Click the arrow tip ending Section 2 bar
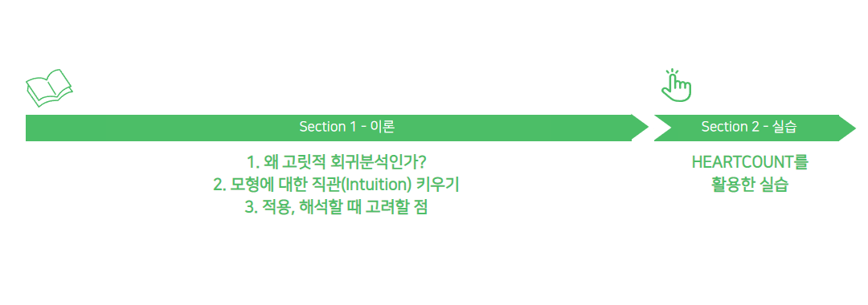 pyautogui.click(x=848, y=128)
